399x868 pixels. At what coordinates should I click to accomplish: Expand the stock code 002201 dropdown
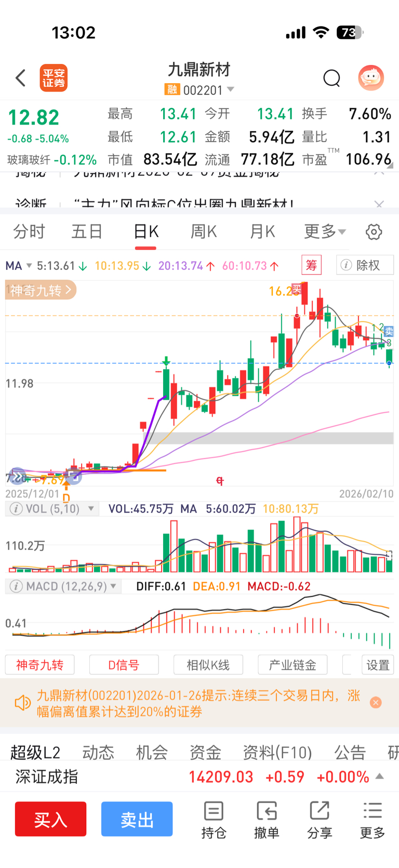[x=231, y=90]
